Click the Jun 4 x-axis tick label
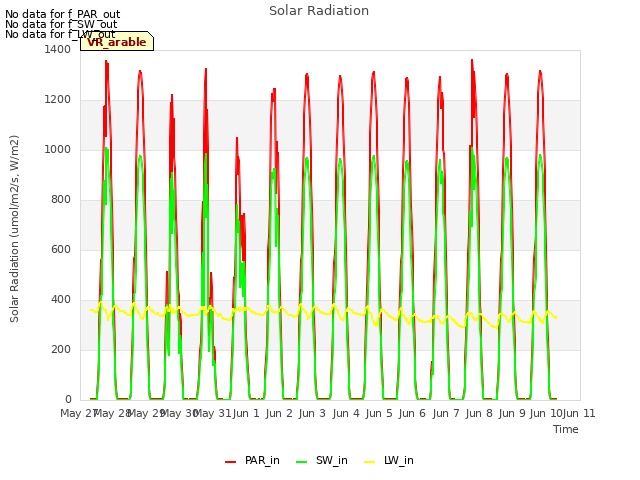640x480 pixels. click(346, 413)
